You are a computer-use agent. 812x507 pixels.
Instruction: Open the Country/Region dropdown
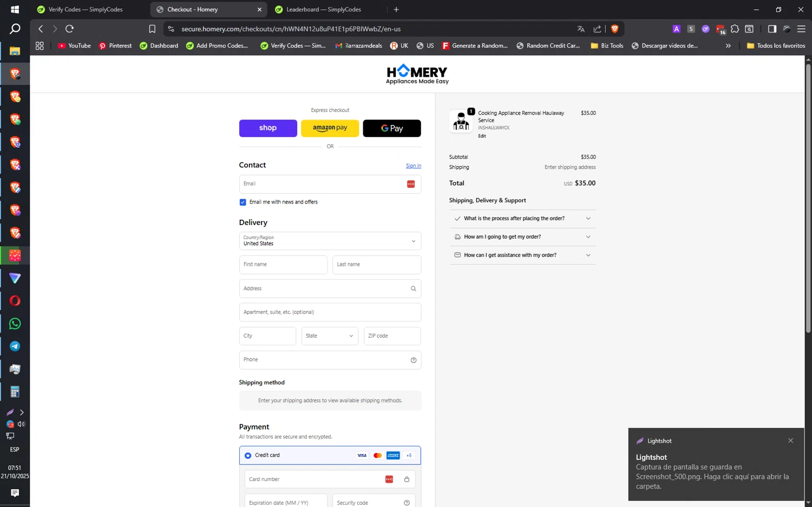(330, 241)
